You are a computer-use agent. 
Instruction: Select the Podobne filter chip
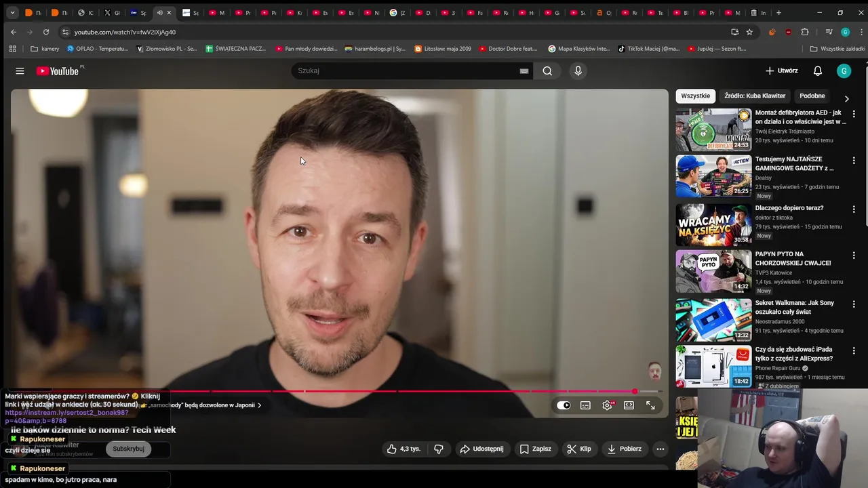pos(812,96)
